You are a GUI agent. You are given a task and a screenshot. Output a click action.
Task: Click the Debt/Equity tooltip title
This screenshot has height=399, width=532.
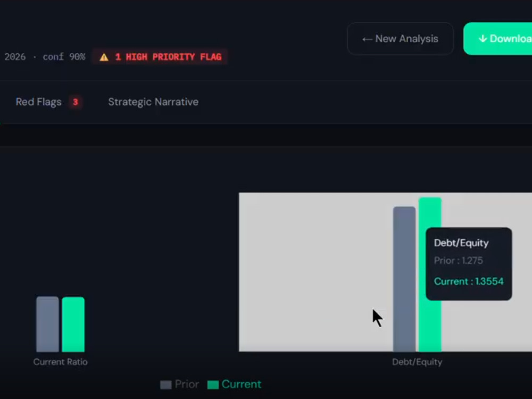point(461,243)
